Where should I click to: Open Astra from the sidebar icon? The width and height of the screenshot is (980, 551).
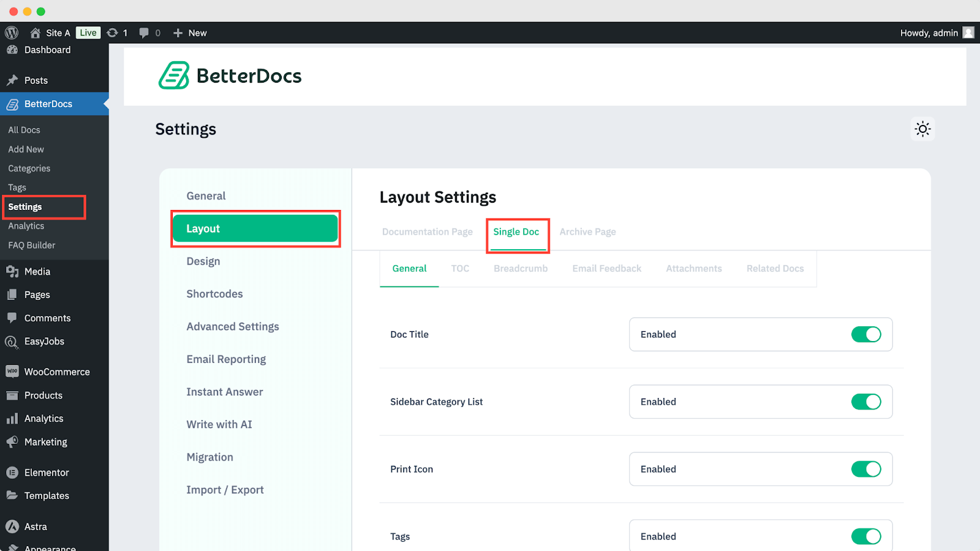[x=12, y=526]
